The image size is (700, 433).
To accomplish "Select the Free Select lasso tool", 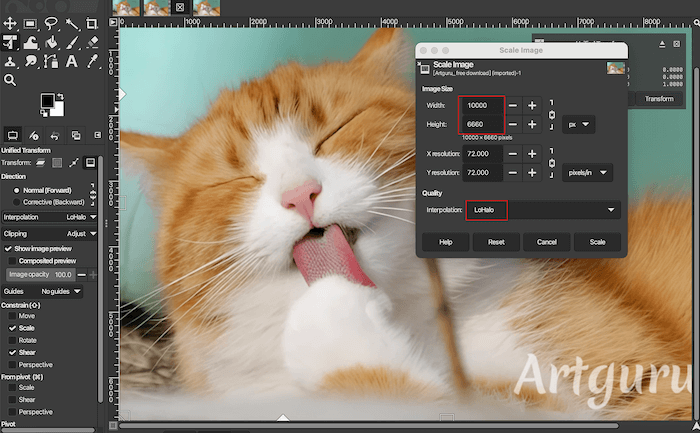I will pos(51,23).
